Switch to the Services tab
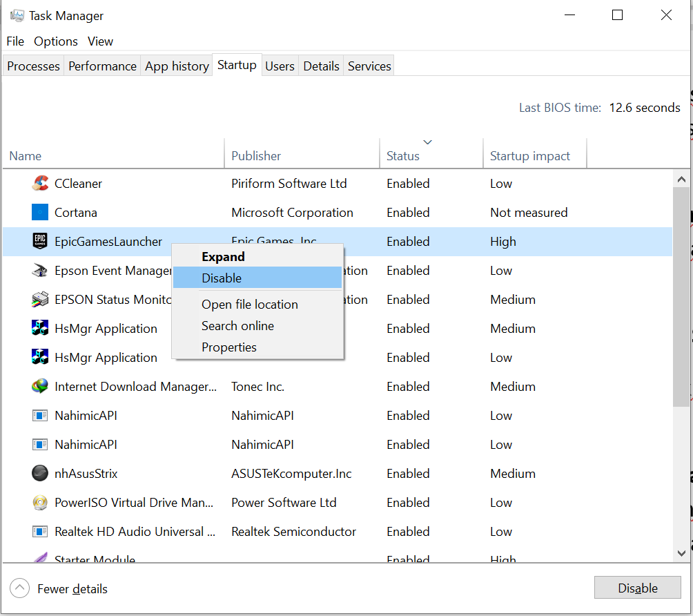693x616 pixels. pos(369,66)
